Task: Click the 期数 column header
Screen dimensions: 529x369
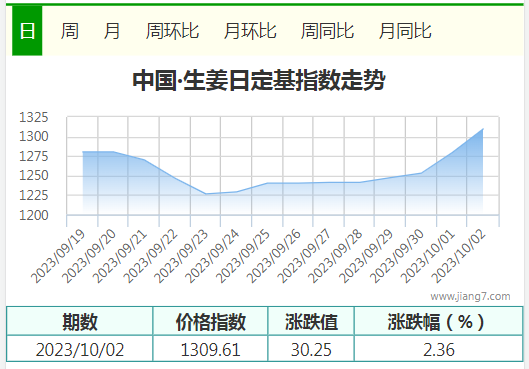Action: (80, 321)
